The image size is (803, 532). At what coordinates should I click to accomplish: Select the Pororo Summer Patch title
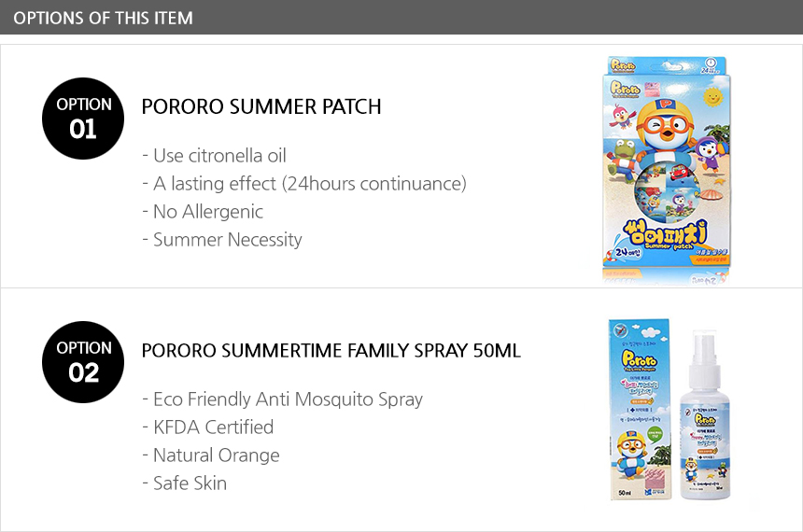(261, 106)
